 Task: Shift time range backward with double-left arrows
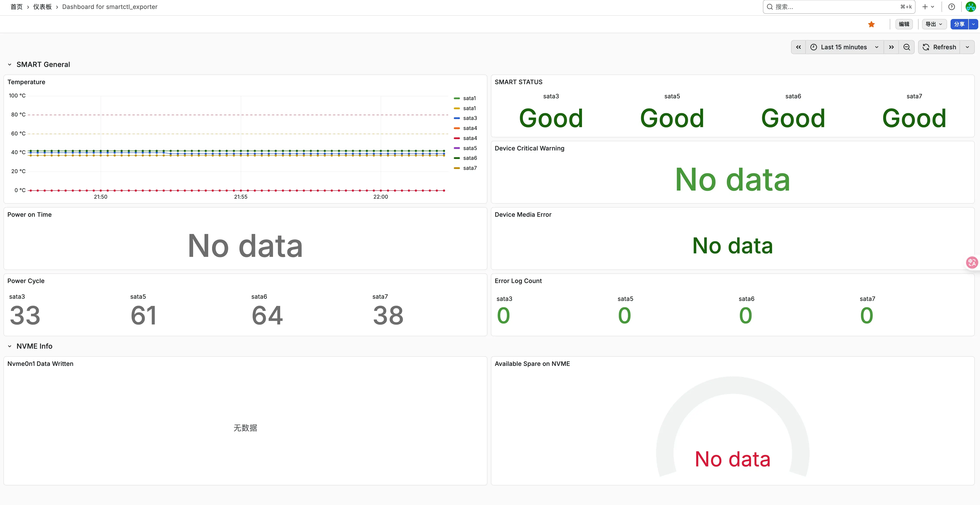798,47
